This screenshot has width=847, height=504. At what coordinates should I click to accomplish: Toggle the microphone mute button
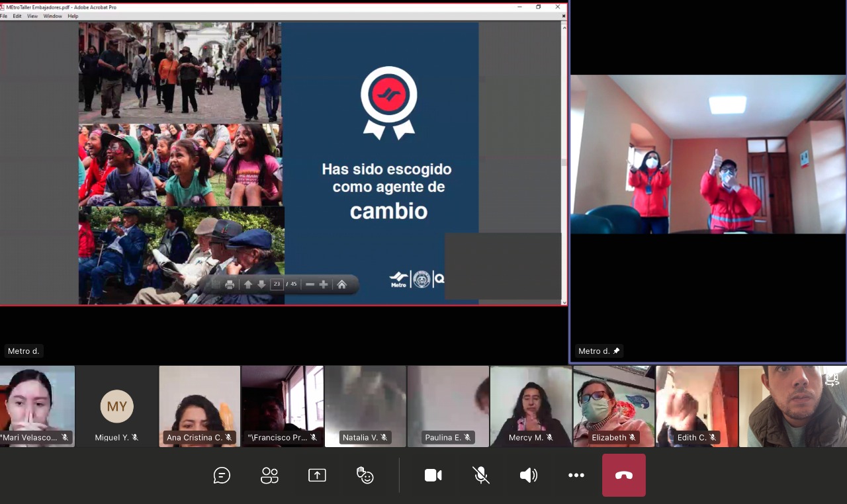tap(481, 475)
